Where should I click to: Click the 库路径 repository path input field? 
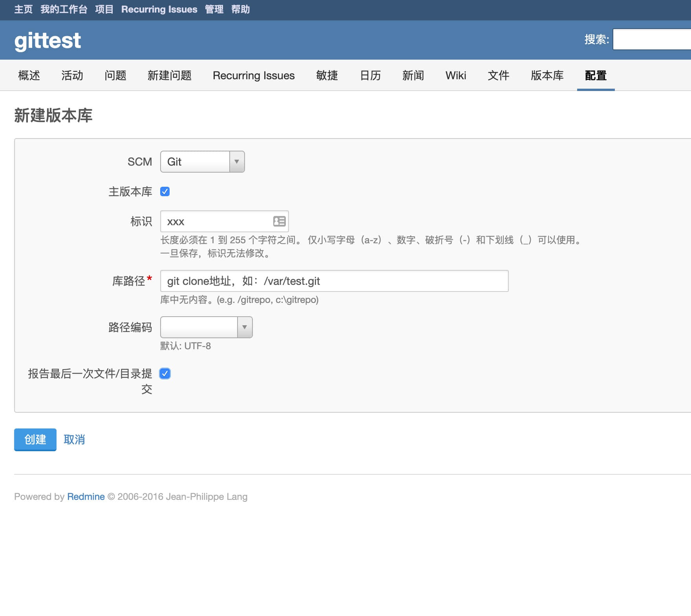334,281
